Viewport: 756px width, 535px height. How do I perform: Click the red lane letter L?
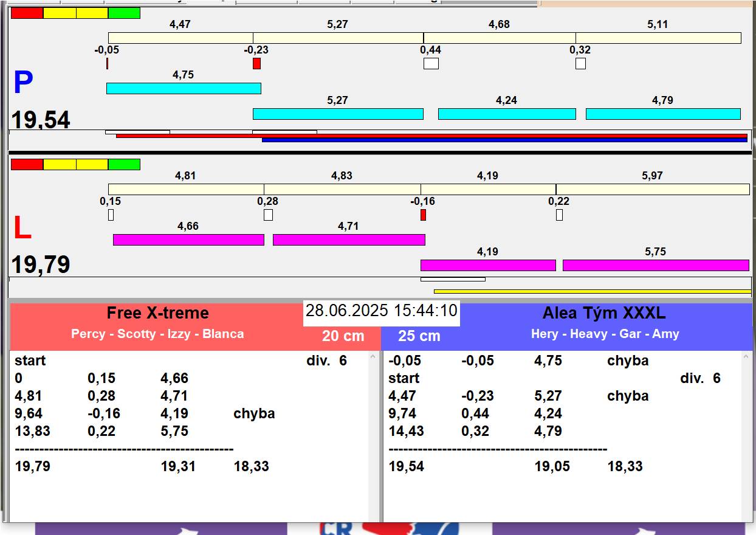(22, 228)
